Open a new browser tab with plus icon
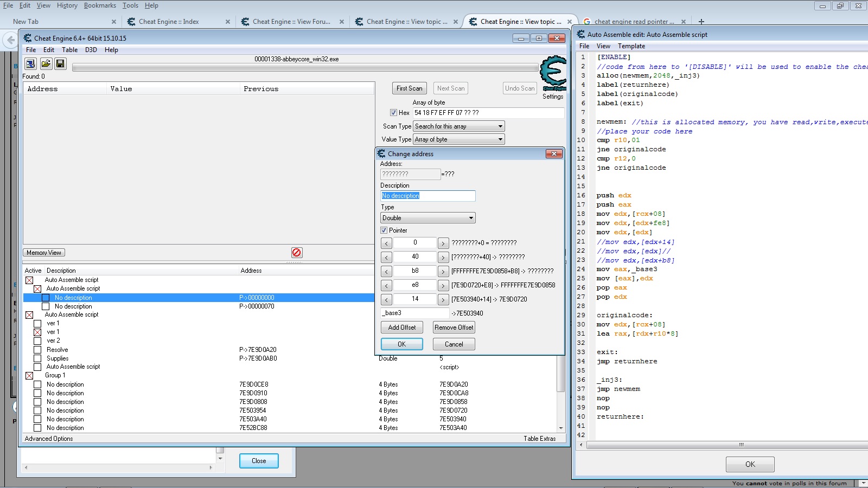Image resolution: width=868 pixels, height=488 pixels. (701, 22)
